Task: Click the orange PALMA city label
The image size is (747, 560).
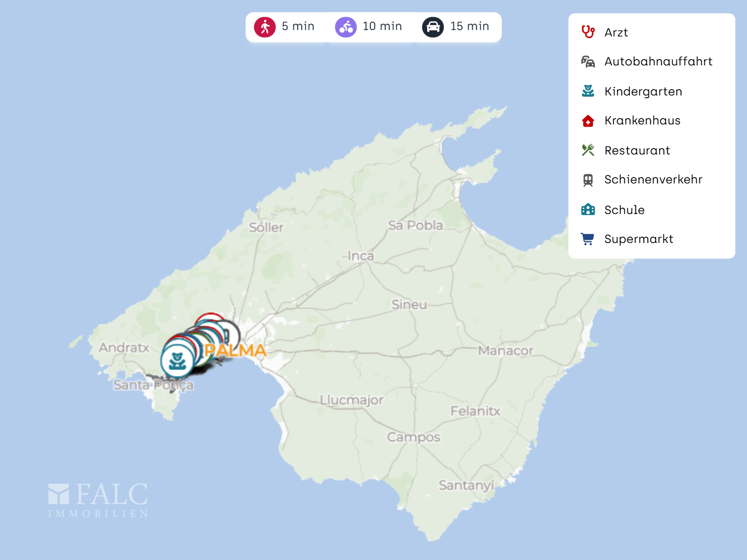Action: click(236, 350)
